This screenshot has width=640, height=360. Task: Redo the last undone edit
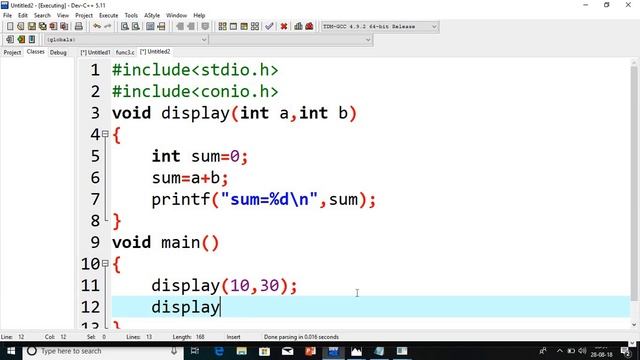point(108,27)
